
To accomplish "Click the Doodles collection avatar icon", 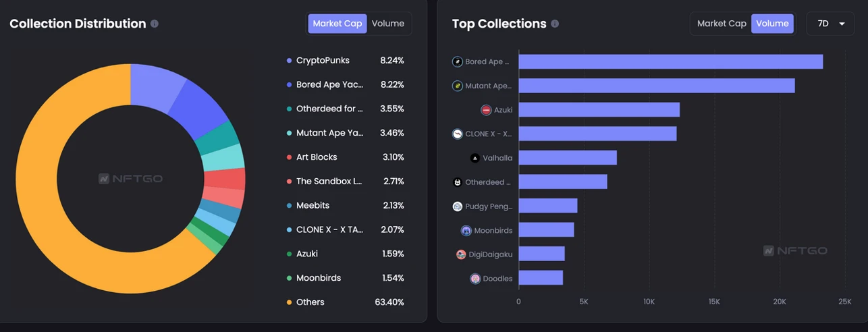I will pyautogui.click(x=474, y=279).
